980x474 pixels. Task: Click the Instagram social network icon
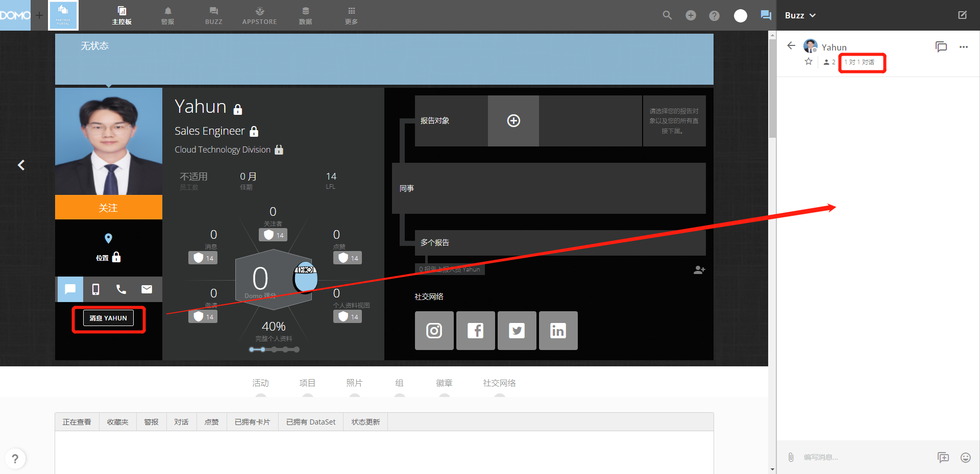click(x=434, y=331)
